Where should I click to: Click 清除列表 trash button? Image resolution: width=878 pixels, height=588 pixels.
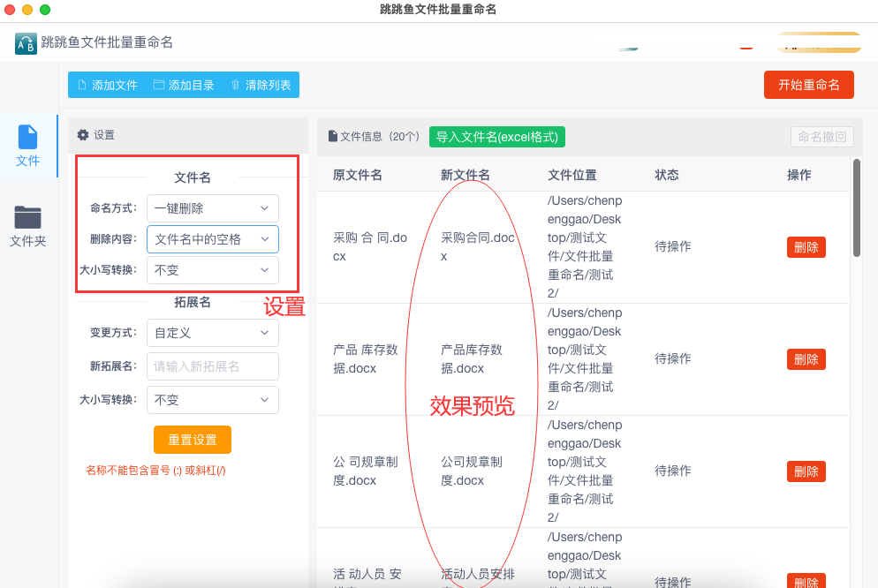(x=261, y=85)
